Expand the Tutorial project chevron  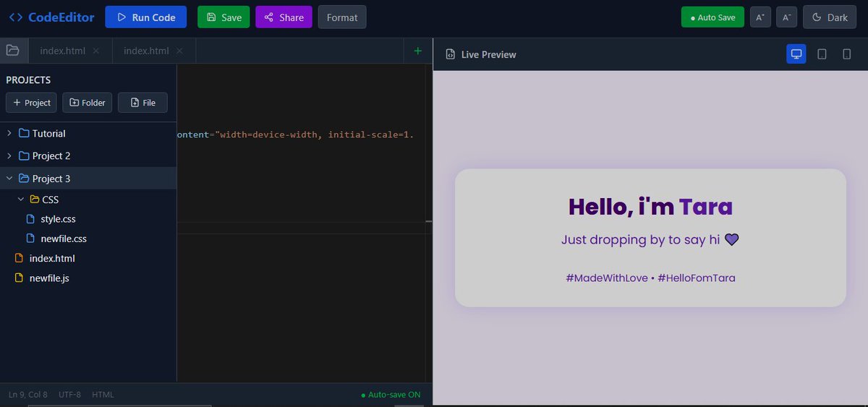pos(9,134)
